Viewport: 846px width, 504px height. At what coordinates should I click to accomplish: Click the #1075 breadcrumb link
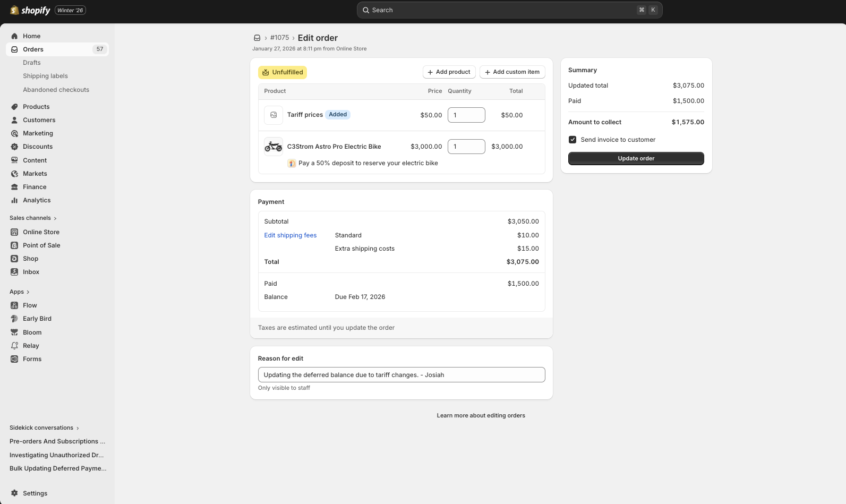click(279, 38)
